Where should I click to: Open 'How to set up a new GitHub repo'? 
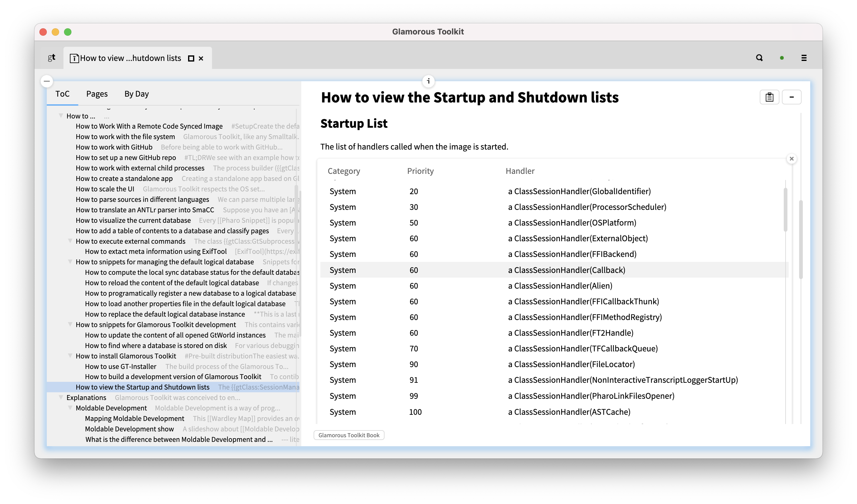coord(126,158)
